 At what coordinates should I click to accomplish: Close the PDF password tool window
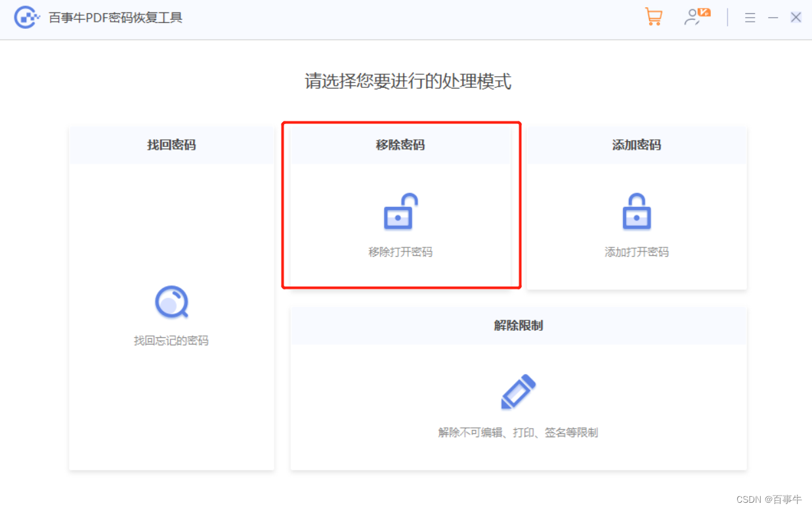point(796,18)
